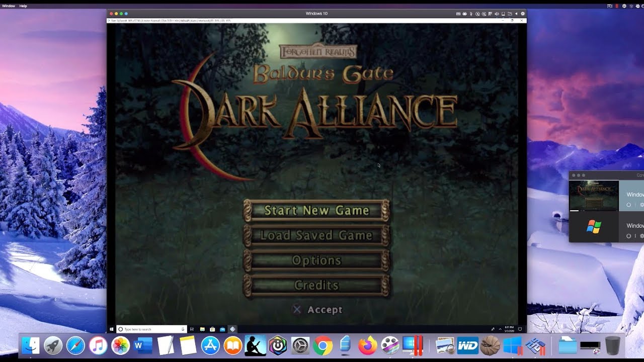Click Parallels shared folder icon in the title bar
Image resolution: width=644 pixels, height=362 pixels.
510,14
